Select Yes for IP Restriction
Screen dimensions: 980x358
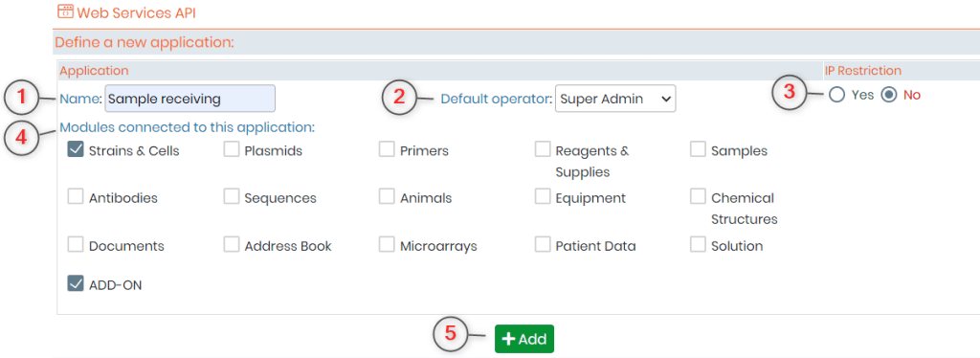pos(836,95)
